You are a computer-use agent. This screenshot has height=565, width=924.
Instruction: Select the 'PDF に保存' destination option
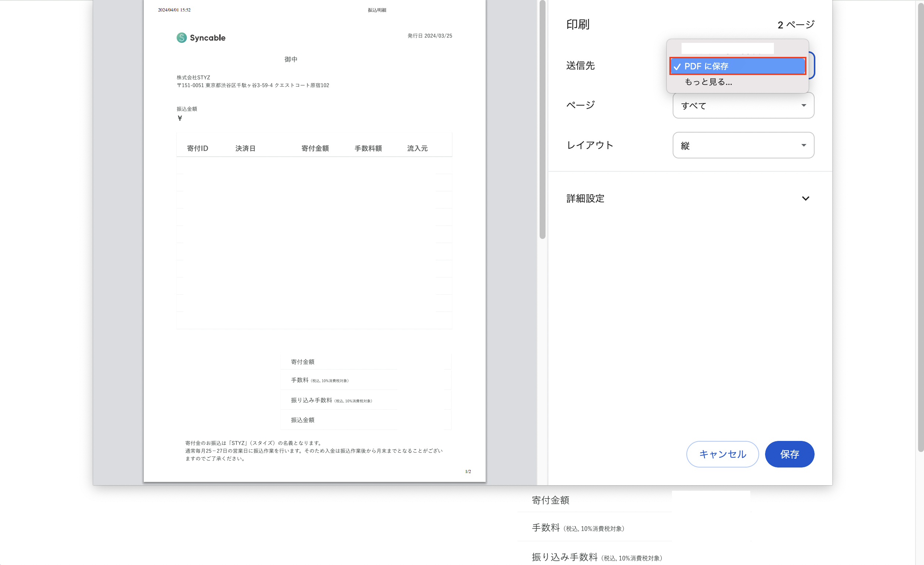click(738, 66)
